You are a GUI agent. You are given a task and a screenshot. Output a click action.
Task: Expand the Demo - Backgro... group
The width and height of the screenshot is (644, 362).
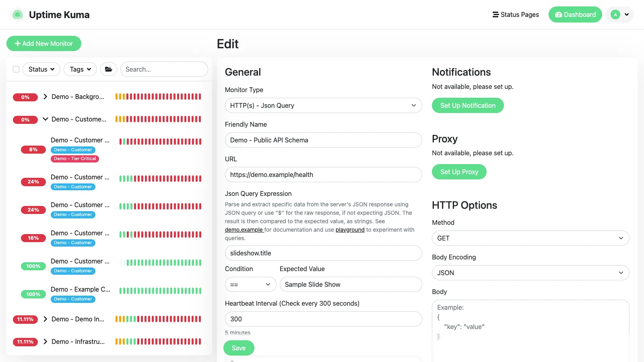tap(45, 97)
